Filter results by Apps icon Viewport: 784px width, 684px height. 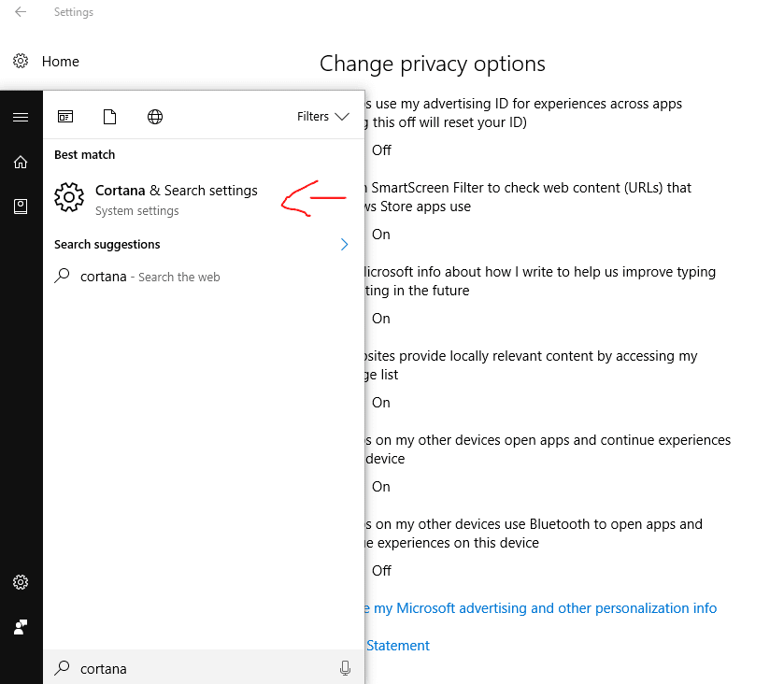(x=65, y=117)
